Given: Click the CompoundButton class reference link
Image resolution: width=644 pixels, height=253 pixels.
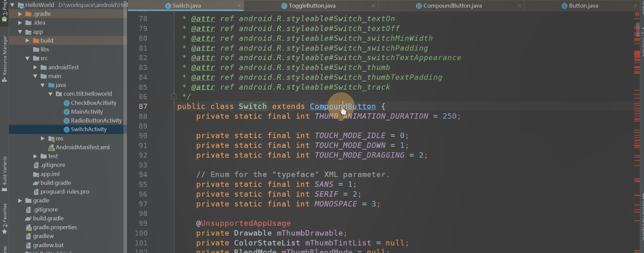Looking at the screenshot, I should click(x=343, y=106).
